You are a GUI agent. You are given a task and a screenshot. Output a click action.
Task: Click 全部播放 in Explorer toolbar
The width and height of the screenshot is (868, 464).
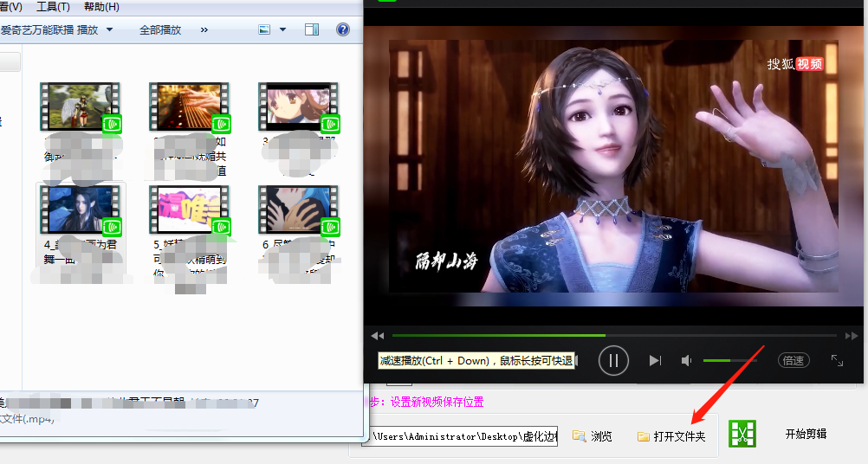(160, 29)
